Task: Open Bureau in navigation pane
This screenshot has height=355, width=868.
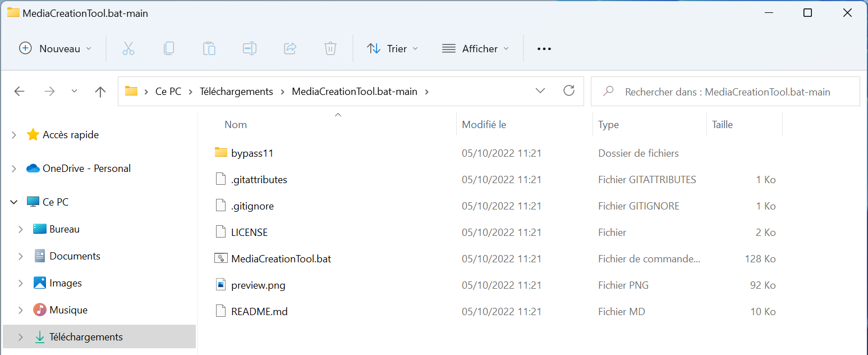Action: click(65, 229)
